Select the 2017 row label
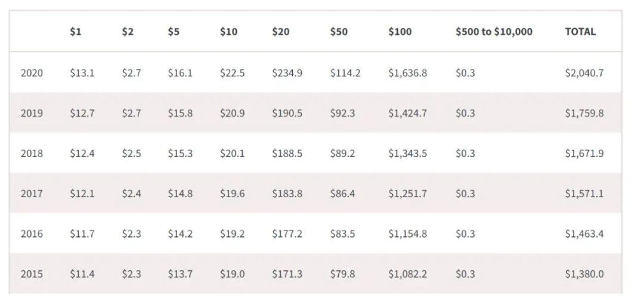This screenshot has width=644, height=302. 32,194
